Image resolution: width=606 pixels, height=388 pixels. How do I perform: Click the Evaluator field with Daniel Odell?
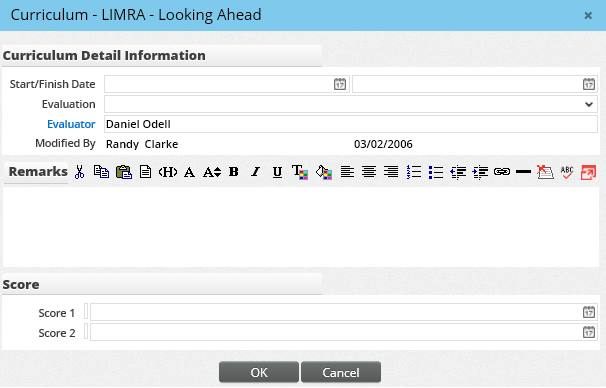[351, 124]
